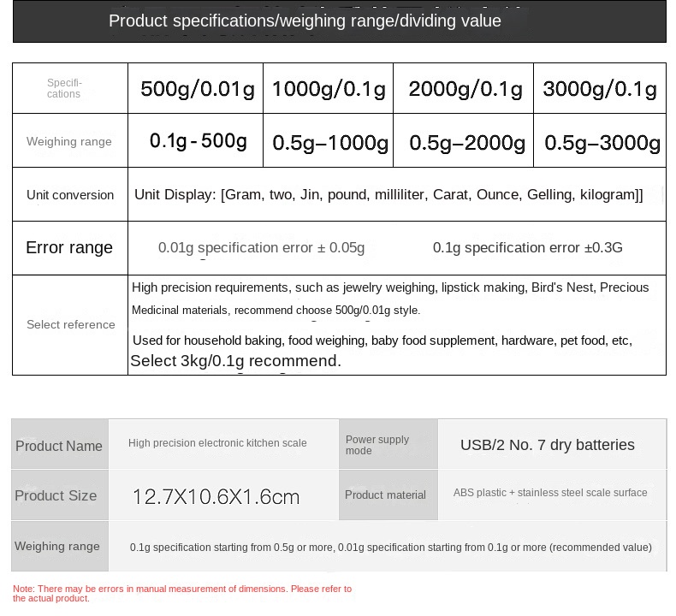The height and width of the screenshot is (616, 676).
Task: Click the red measurement error note text
Action: [182, 593]
